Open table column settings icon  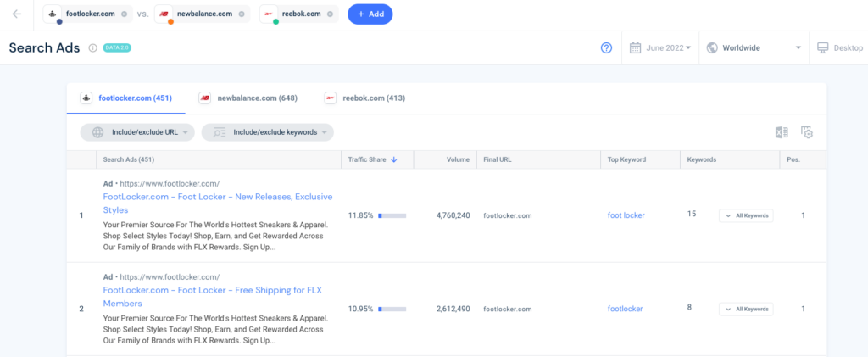[807, 132]
